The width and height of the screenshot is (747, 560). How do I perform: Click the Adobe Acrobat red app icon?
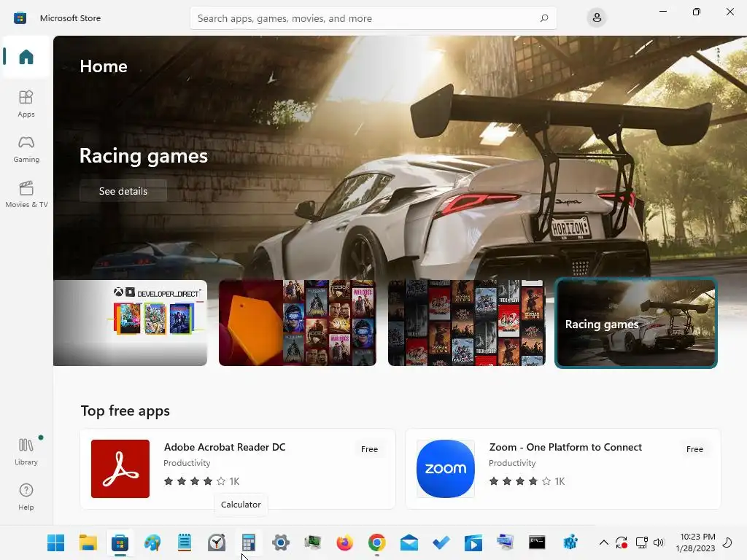120,469
